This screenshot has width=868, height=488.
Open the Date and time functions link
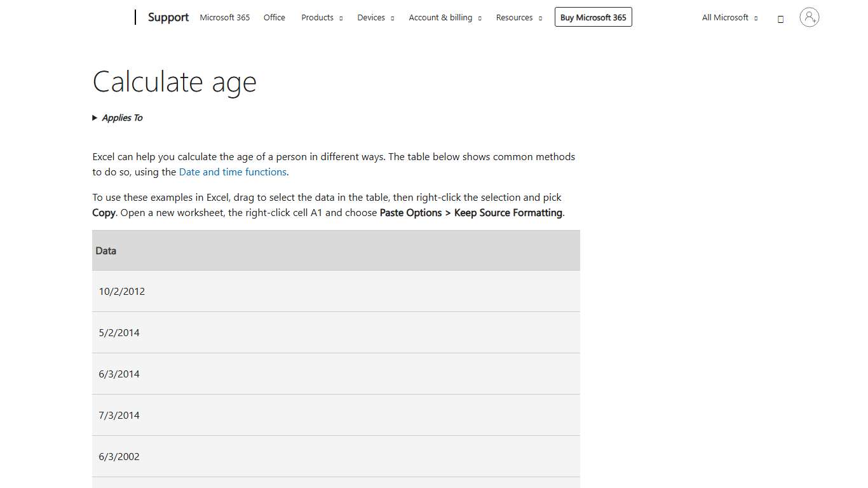(233, 172)
